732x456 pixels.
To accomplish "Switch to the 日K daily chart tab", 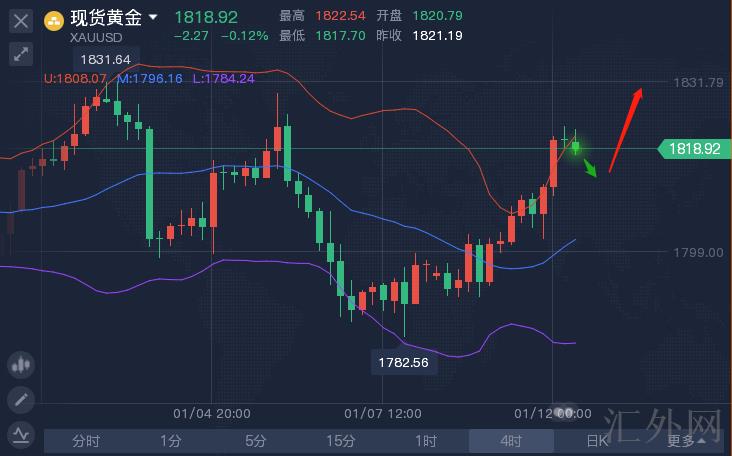I will click(597, 440).
